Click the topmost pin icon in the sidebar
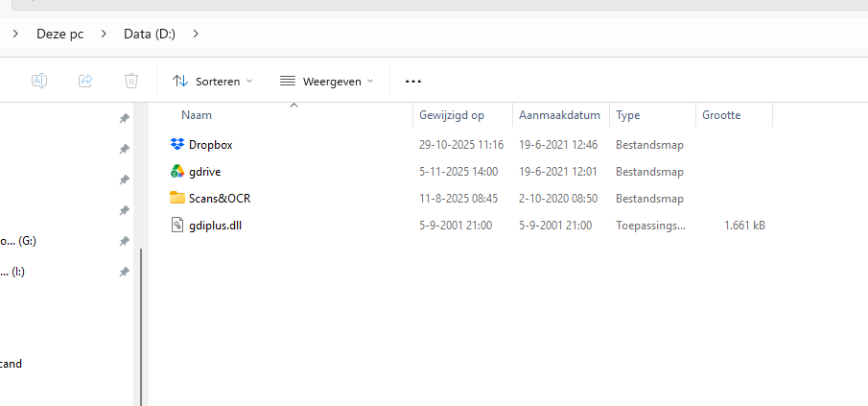Screen dimensions: 868x406 click(x=125, y=118)
